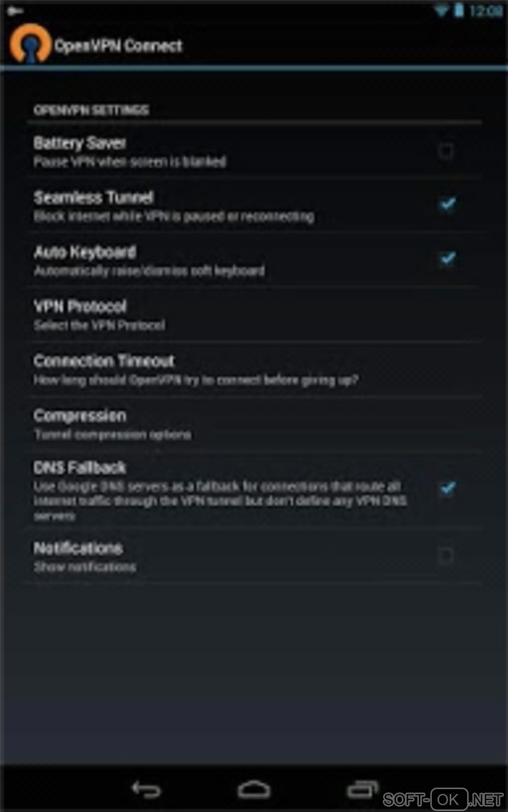Viewport: 508px width, 812px height.
Task: Tap the OpenVPN Connect title text
Action: pyautogui.click(x=118, y=46)
